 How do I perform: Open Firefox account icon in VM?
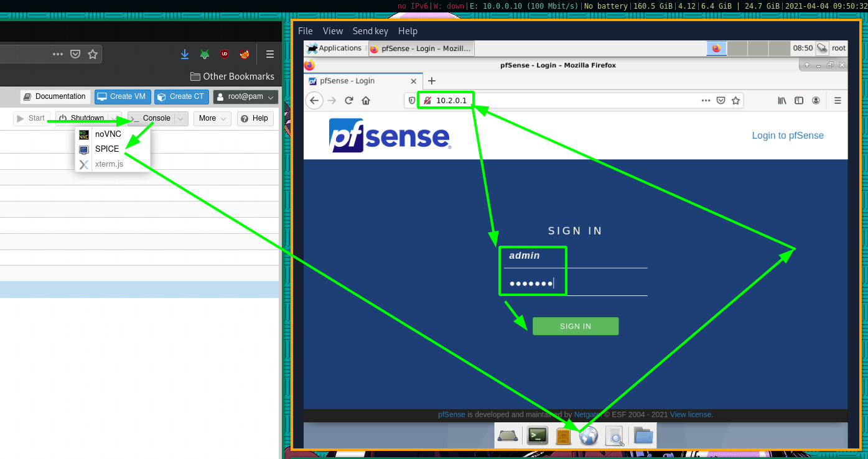click(816, 100)
